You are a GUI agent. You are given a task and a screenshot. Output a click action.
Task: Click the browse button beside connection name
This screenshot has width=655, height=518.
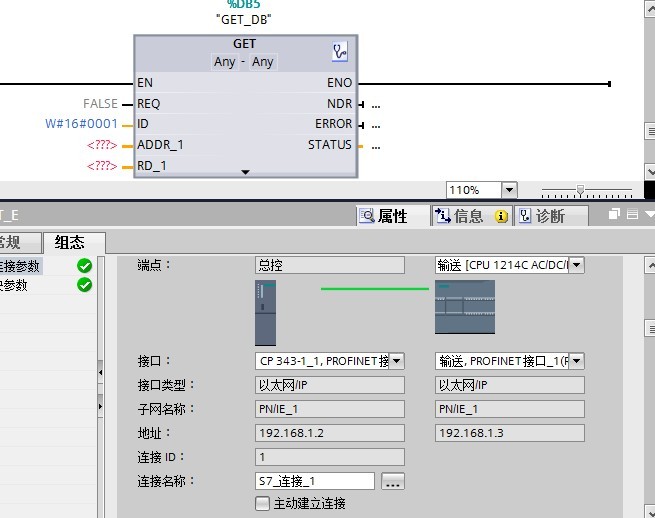[393, 481]
